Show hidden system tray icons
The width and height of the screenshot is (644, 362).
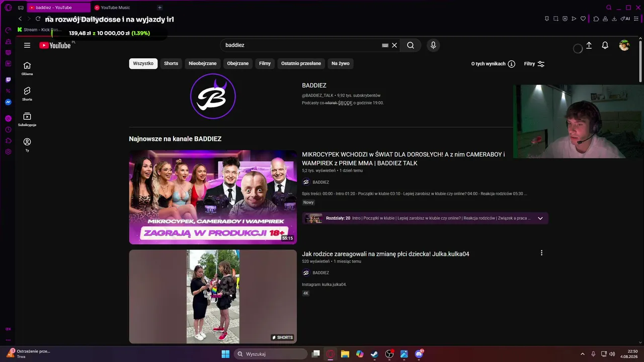[583, 354]
